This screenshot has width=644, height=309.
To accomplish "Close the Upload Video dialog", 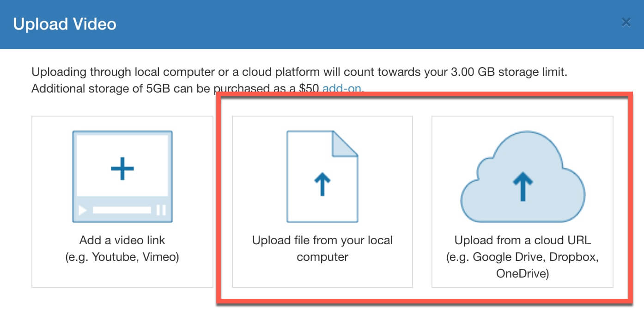I will pyautogui.click(x=626, y=22).
